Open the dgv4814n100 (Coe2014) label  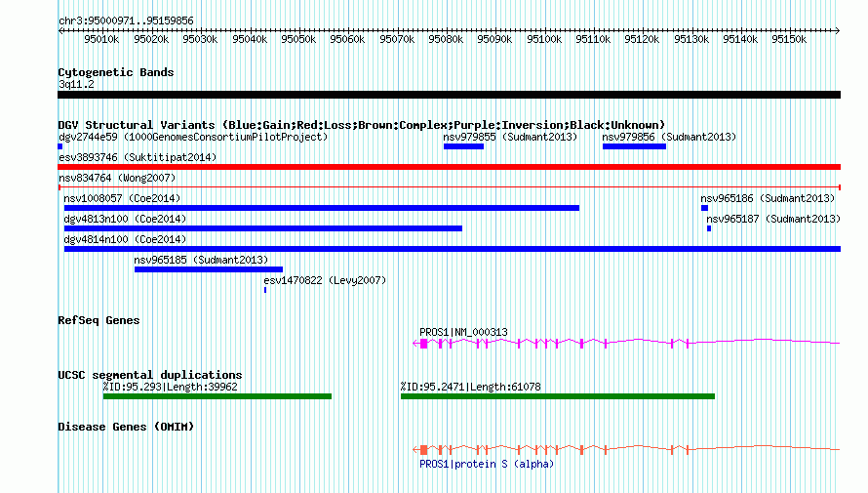coord(125,239)
